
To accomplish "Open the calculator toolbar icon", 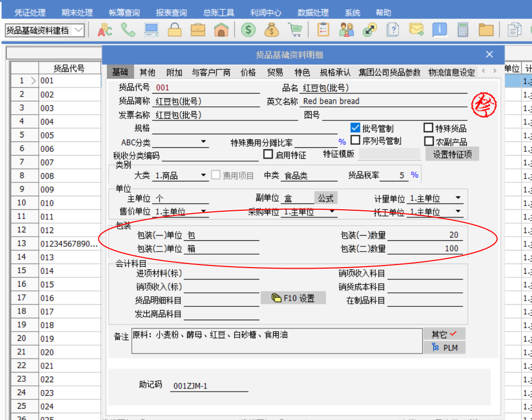I will coord(463,30).
